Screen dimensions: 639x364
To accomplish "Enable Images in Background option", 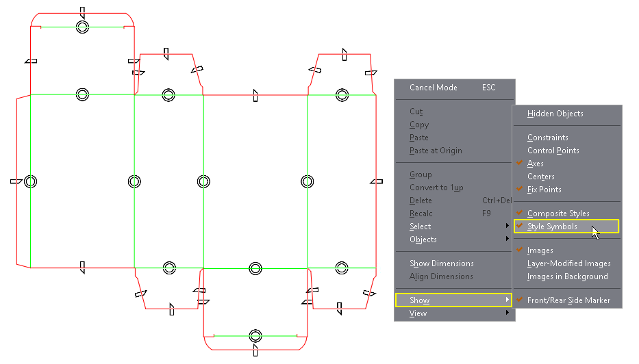I will [x=567, y=276].
